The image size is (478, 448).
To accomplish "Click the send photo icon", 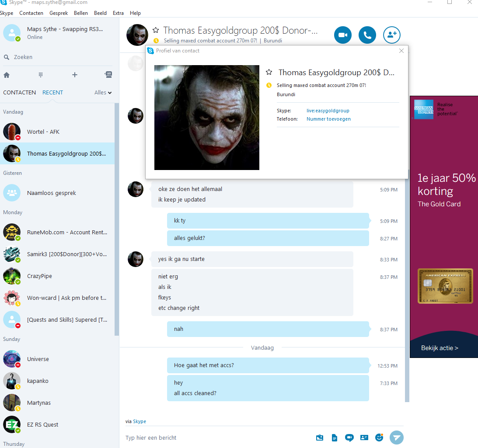I will point(320,438).
